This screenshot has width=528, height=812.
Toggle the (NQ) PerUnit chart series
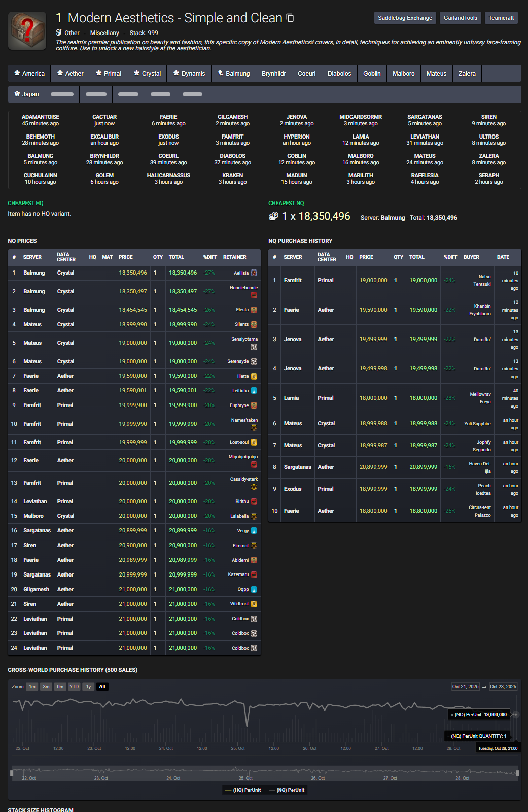[287, 790]
